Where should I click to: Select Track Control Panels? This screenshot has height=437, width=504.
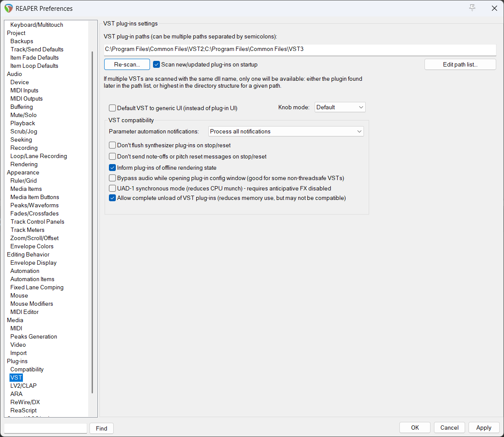[x=37, y=222]
